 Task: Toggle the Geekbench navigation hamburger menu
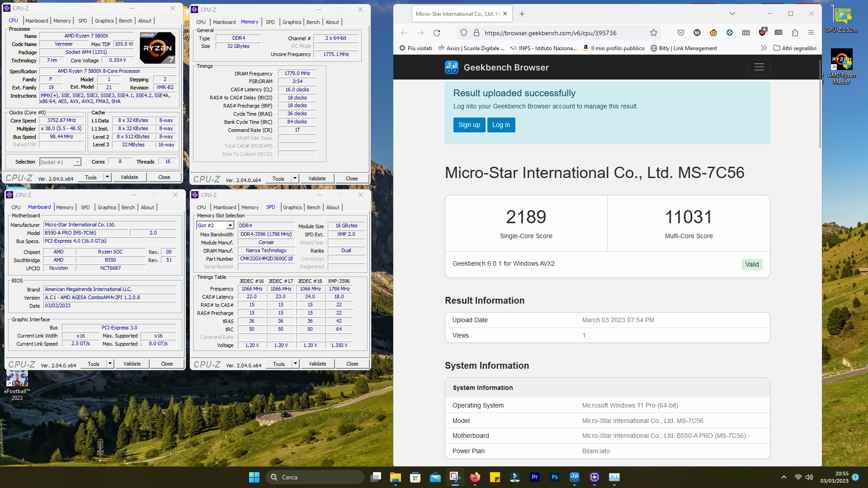point(759,67)
